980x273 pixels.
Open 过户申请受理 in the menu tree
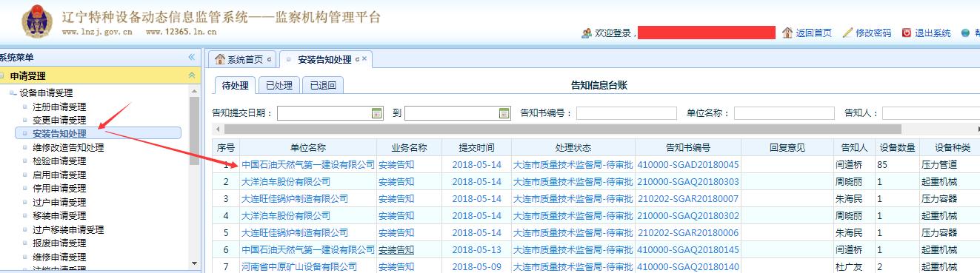(59, 203)
